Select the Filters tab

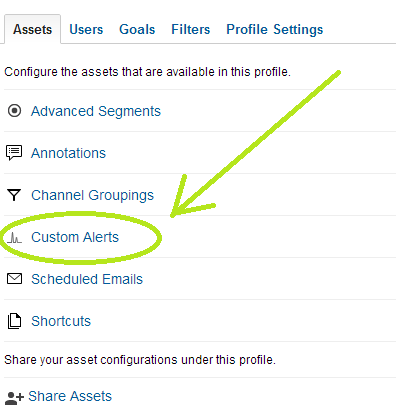[191, 29]
